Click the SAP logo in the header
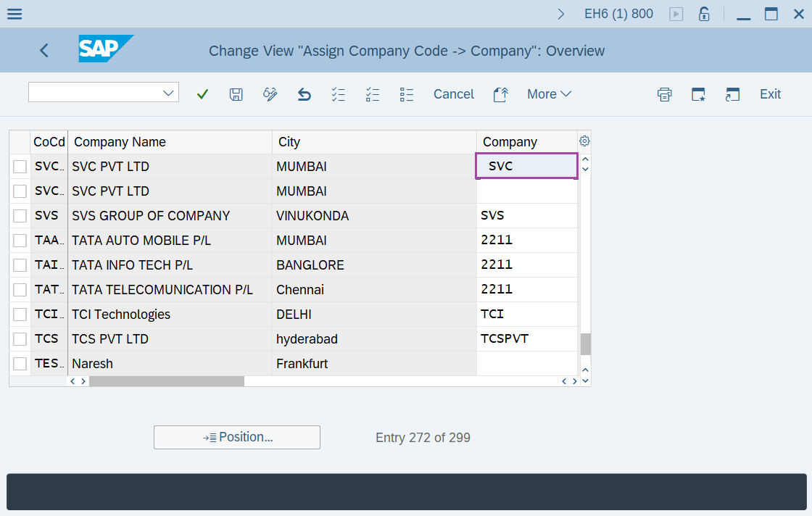Viewport: 812px width, 516px height. pyautogui.click(x=106, y=50)
